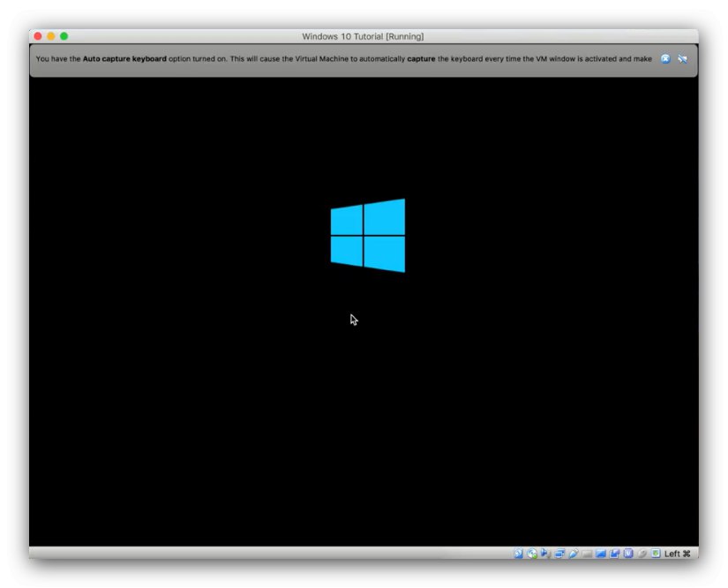
Task: Click the 'Windows 10 Tutorial [Running]' window title
Action: point(363,36)
